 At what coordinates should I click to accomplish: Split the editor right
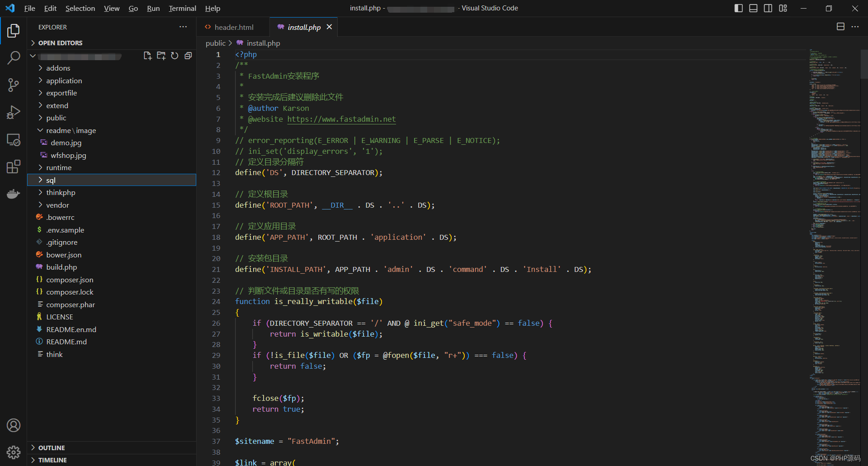pos(840,27)
